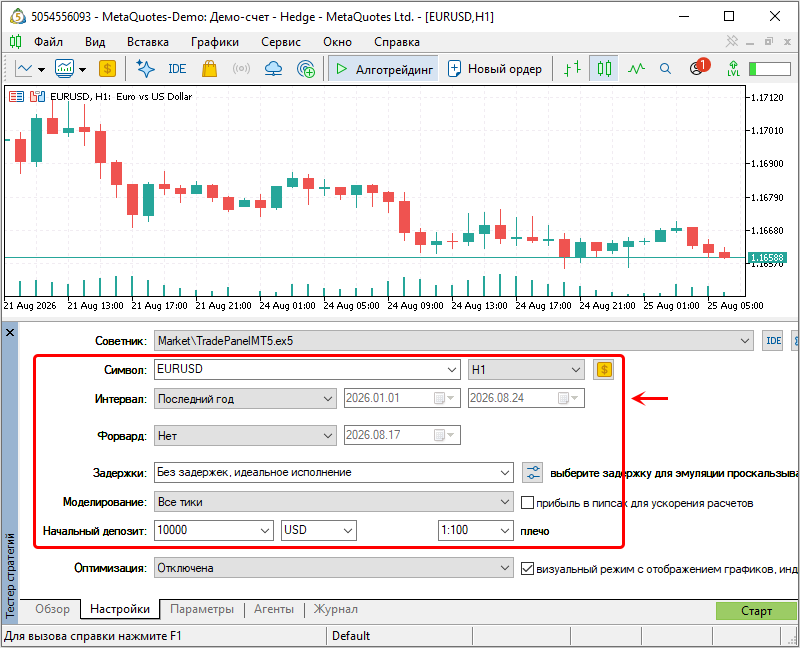This screenshot has width=800, height=648.
Task: Switch chart to bar chart mode
Action: 572,68
